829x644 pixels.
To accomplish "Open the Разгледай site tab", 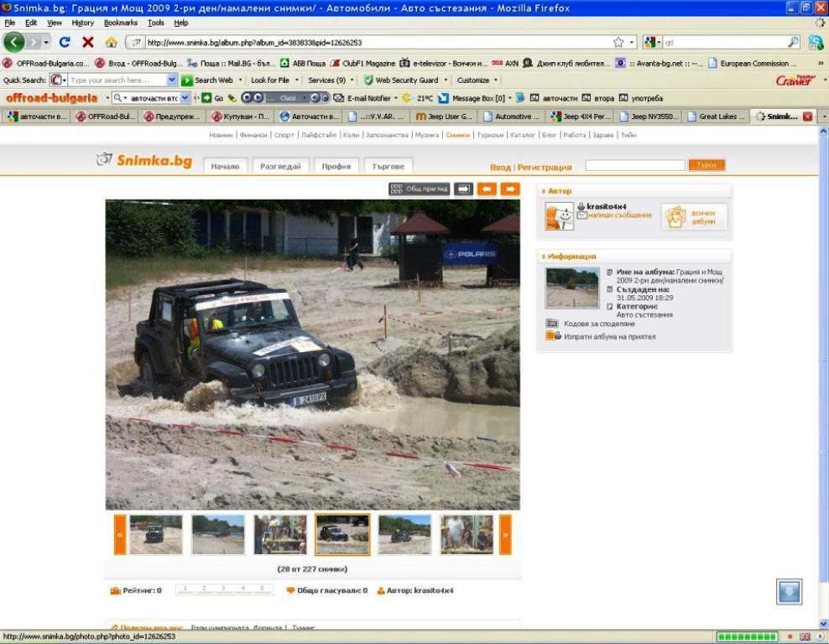I will (x=280, y=166).
